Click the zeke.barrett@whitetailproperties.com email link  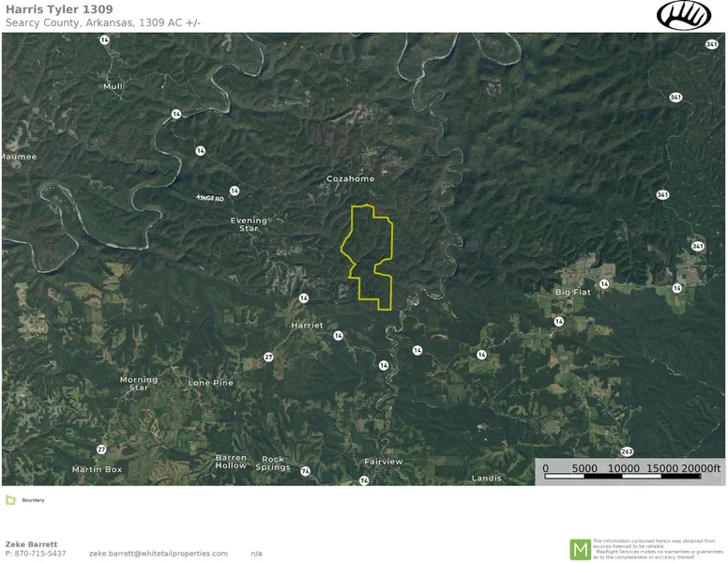click(x=159, y=554)
